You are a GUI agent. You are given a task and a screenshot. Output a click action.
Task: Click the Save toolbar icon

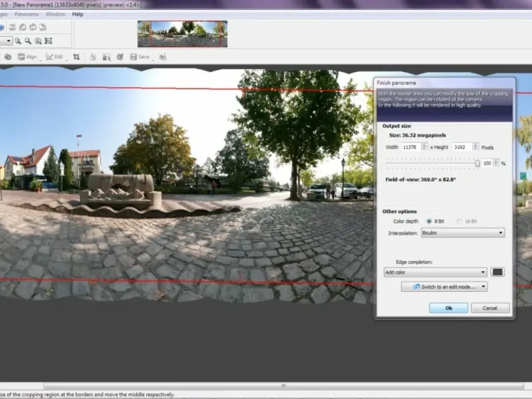pos(140,57)
